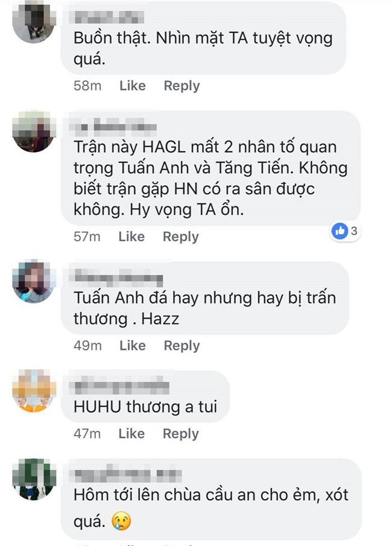The width and height of the screenshot is (392, 546).
Task: Open blurred username above 'HUHU thương' comment
Action: click(119, 386)
